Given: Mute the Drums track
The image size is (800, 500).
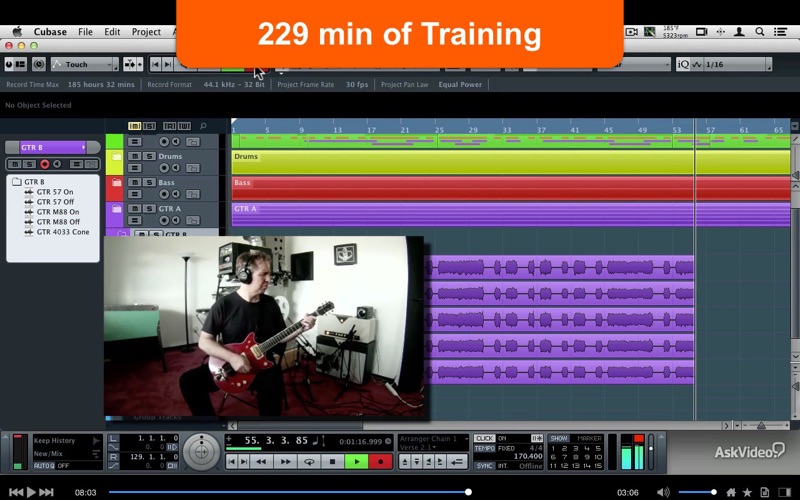Looking at the screenshot, I should point(135,156).
